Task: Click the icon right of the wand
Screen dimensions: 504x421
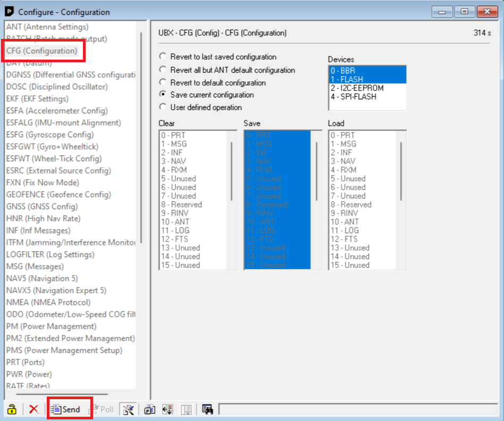Action: [150, 409]
